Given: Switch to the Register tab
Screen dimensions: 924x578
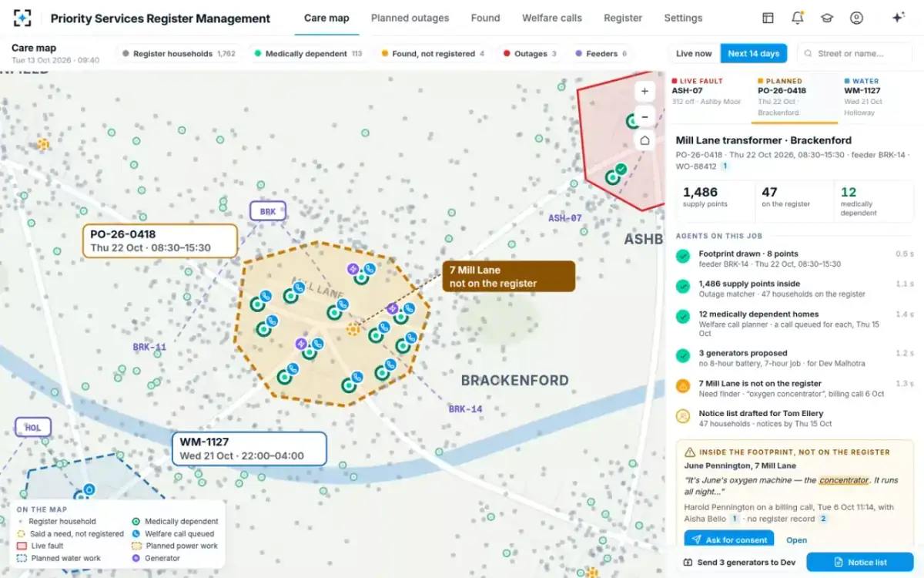Looking at the screenshot, I should pyautogui.click(x=623, y=18).
